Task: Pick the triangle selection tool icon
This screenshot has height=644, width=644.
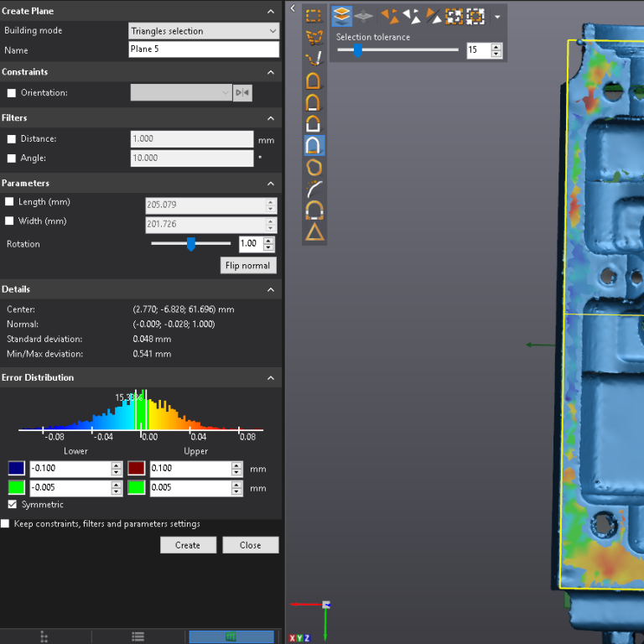Action: (314, 232)
